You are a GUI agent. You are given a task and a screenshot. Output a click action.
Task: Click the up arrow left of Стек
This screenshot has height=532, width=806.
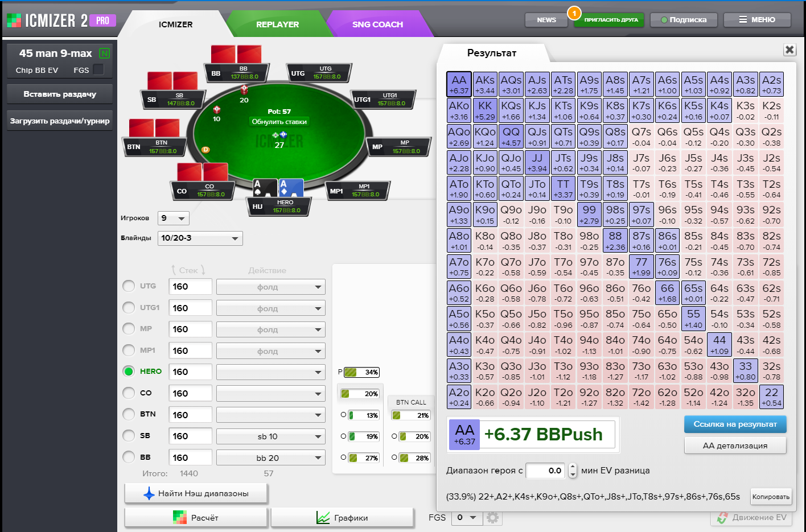pyautogui.click(x=174, y=270)
